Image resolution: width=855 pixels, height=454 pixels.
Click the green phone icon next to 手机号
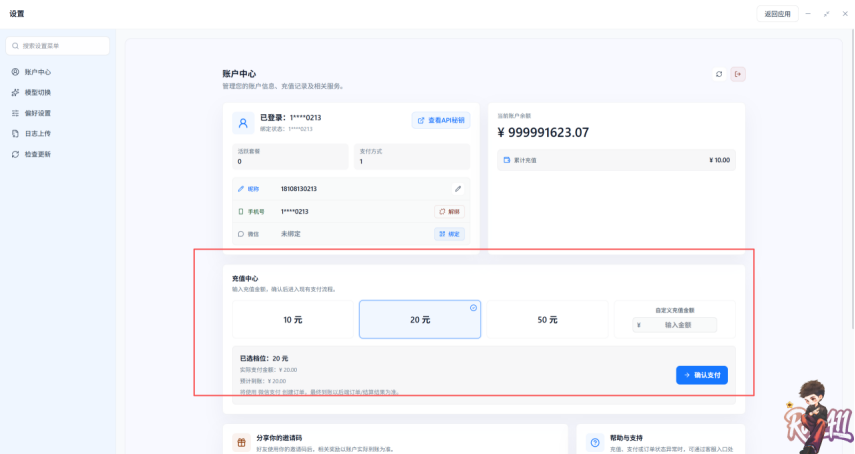[x=240, y=211]
